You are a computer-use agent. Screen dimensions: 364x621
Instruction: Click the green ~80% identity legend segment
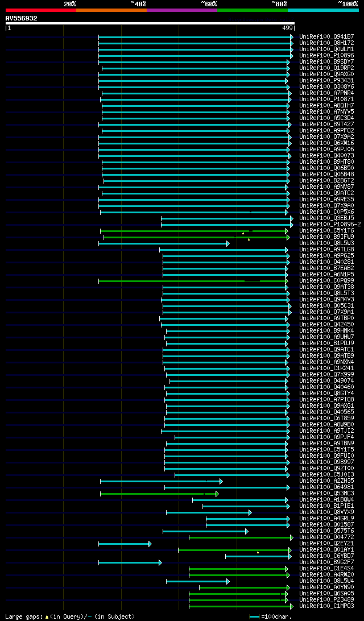point(253,10)
